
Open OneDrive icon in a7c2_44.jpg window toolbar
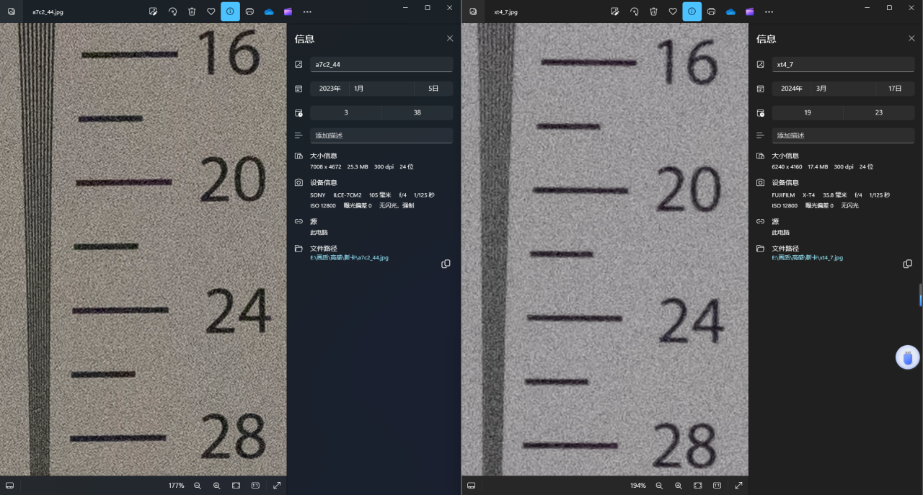tap(269, 11)
